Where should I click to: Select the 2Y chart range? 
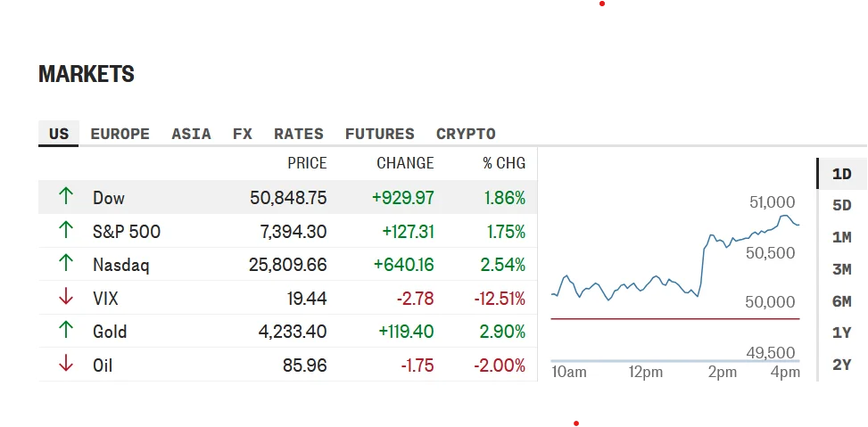(842, 365)
